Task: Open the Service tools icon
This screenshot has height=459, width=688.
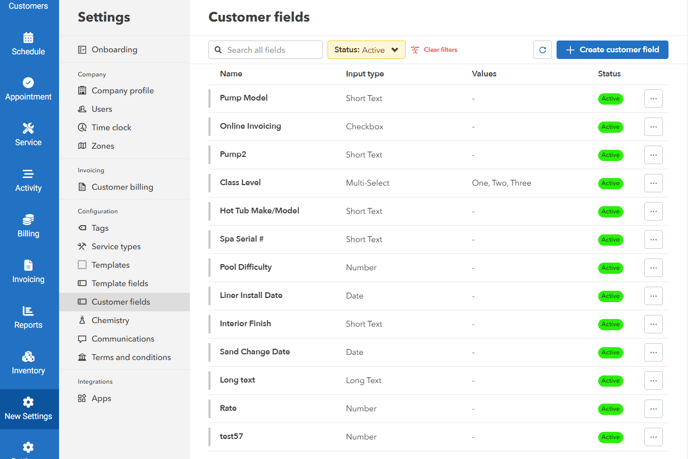Action: 28,128
